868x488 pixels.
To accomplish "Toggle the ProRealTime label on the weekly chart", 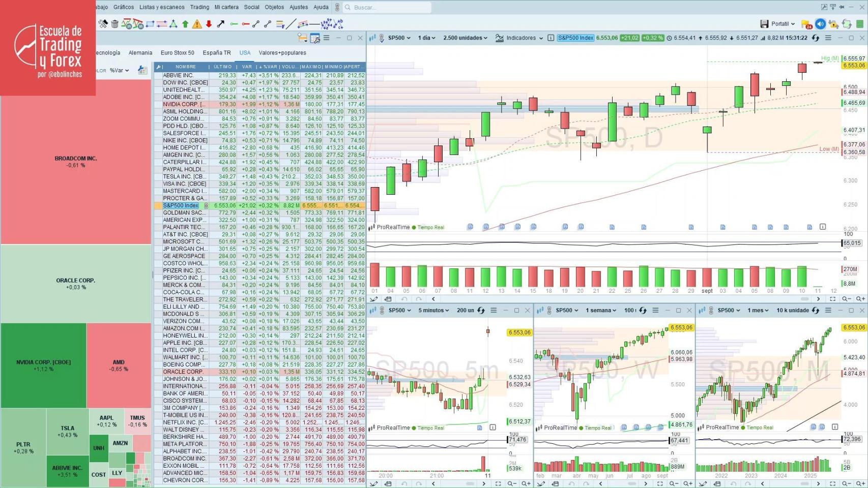I will point(560,428).
